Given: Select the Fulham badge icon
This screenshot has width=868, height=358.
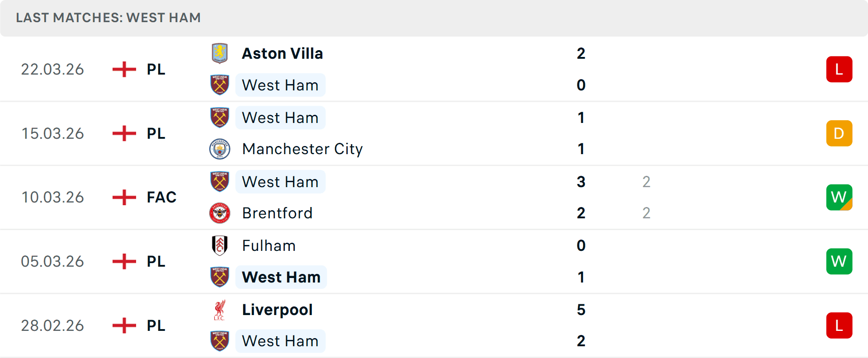Looking at the screenshot, I should [x=220, y=246].
